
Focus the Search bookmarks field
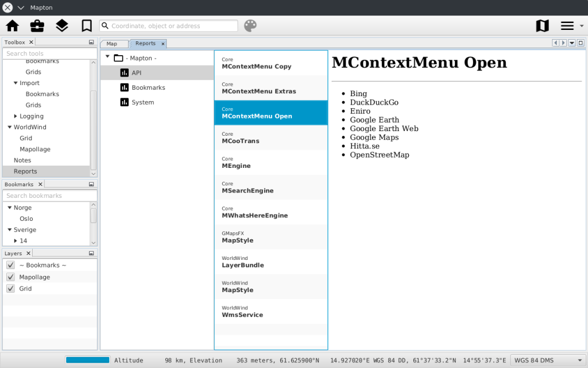point(50,195)
